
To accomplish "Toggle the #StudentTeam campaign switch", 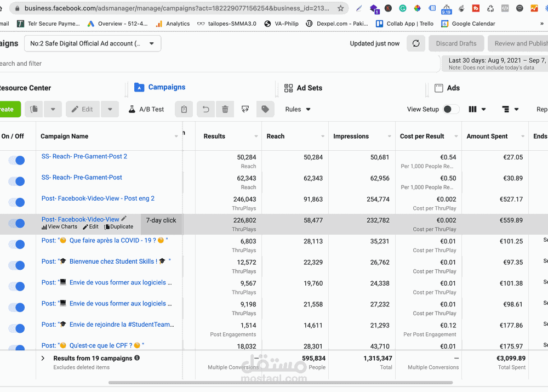I will pos(17,328).
